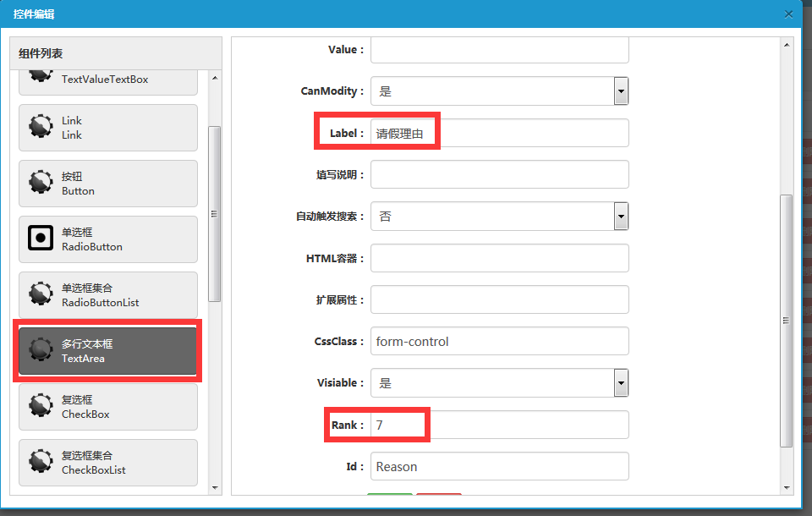The height and width of the screenshot is (516, 812).
Task: Click component list scroll up arrow
Action: [x=215, y=78]
